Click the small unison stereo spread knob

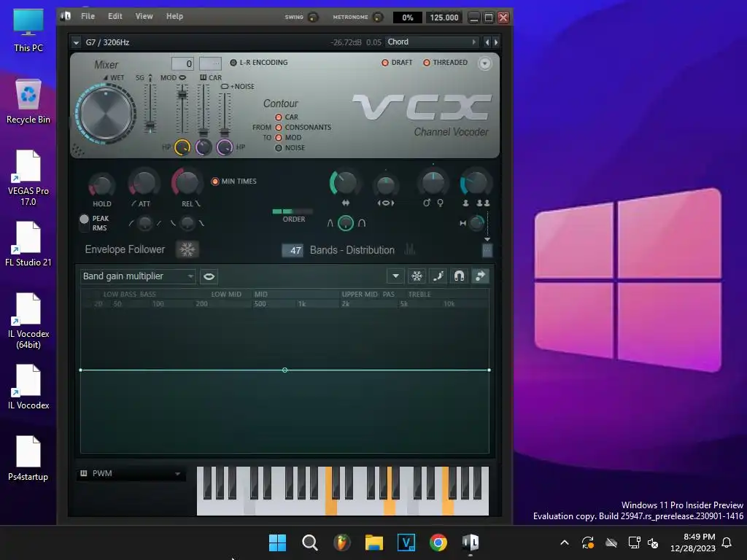[476, 223]
